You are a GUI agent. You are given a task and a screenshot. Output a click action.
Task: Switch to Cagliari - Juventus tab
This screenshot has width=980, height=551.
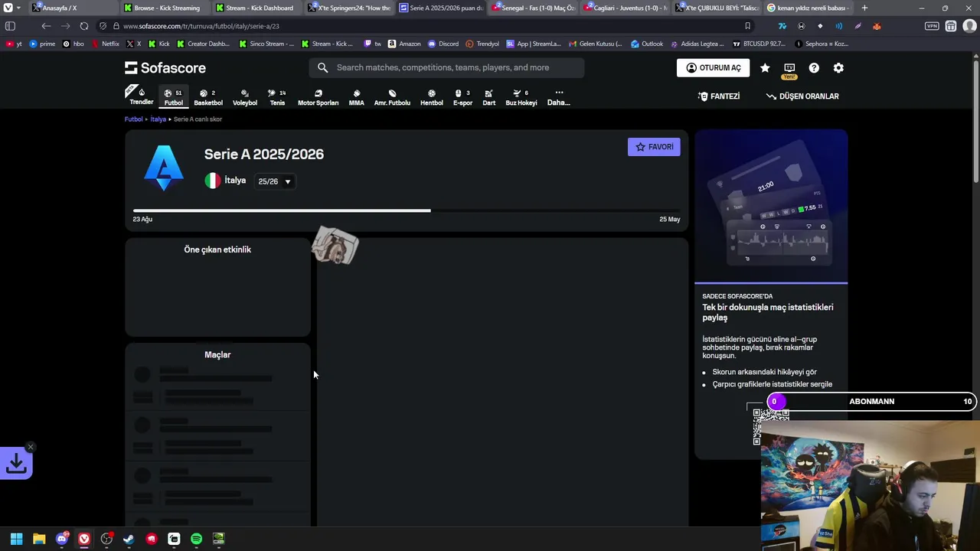tap(626, 8)
